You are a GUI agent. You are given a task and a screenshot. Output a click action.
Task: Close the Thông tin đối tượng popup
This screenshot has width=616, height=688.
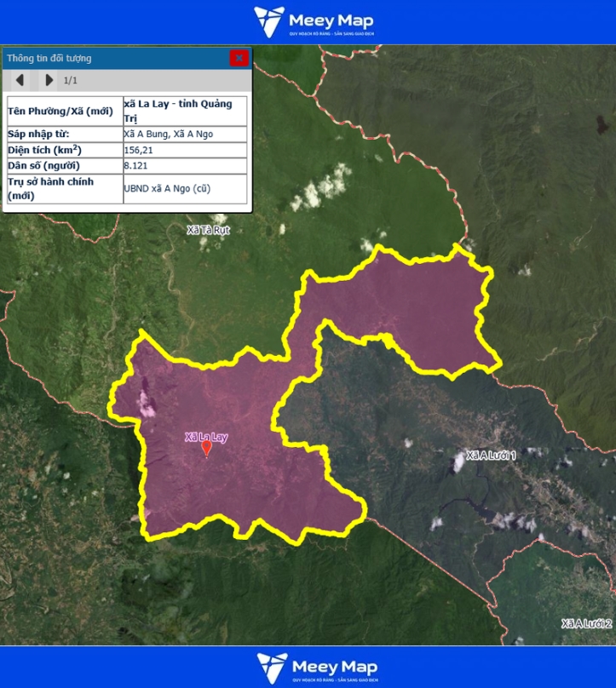[239, 58]
